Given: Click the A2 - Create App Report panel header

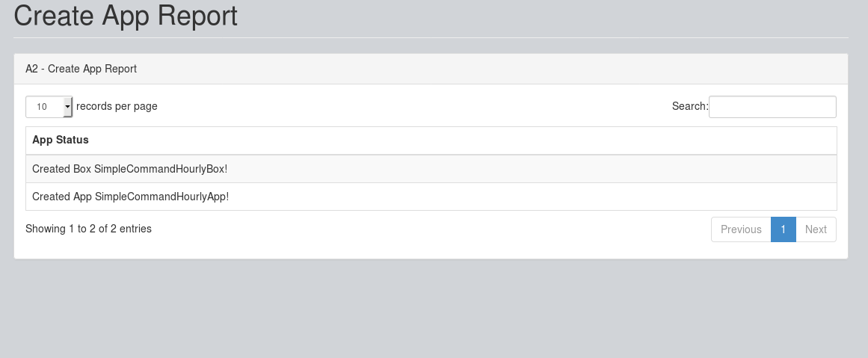Looking at the screenshot, I should pos(81,69).
